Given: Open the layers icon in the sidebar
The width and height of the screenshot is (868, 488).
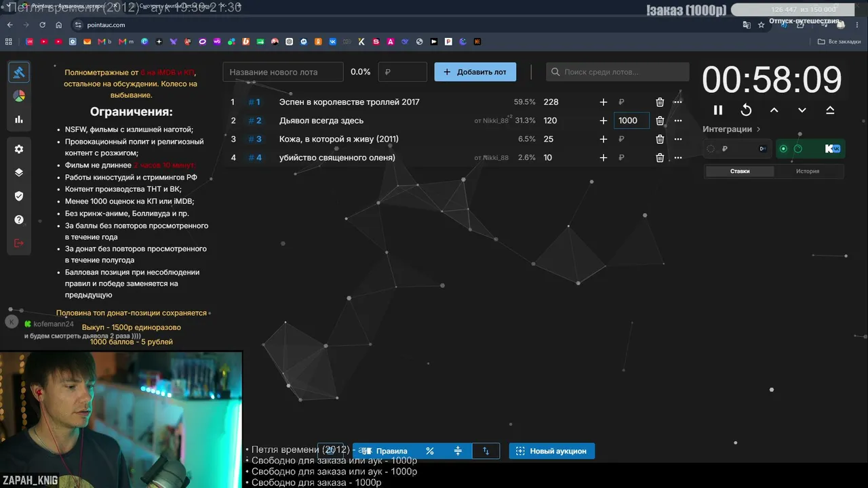Looking at the screenshot, I should 19,172.
